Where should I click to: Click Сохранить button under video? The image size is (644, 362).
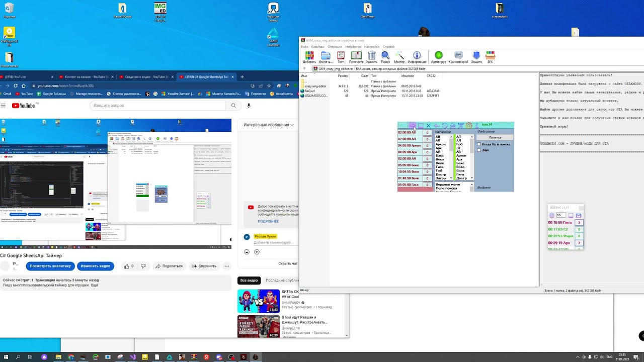204,266
